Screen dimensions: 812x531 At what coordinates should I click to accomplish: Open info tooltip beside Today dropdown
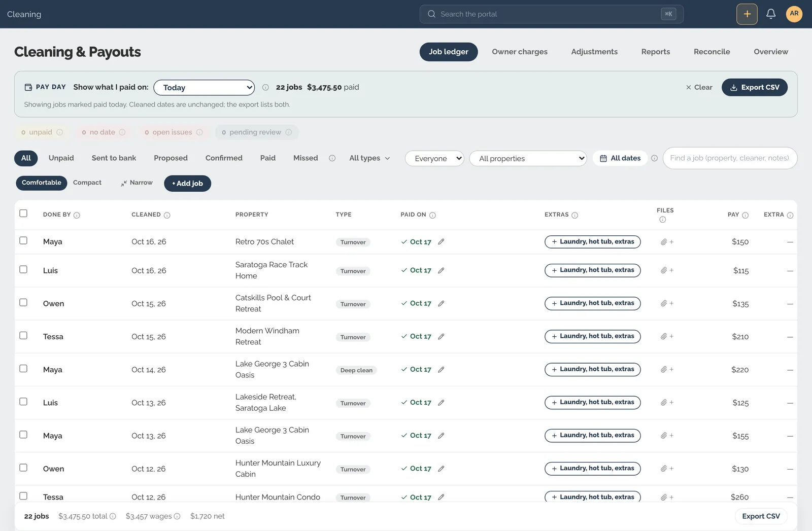[265, 87]
